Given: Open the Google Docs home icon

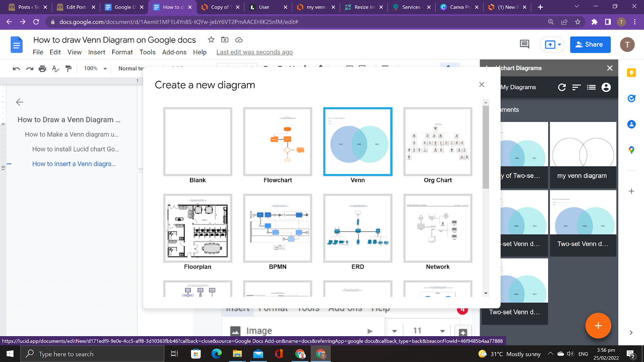Looking at the screenshot, I should (x=17, y=45).
